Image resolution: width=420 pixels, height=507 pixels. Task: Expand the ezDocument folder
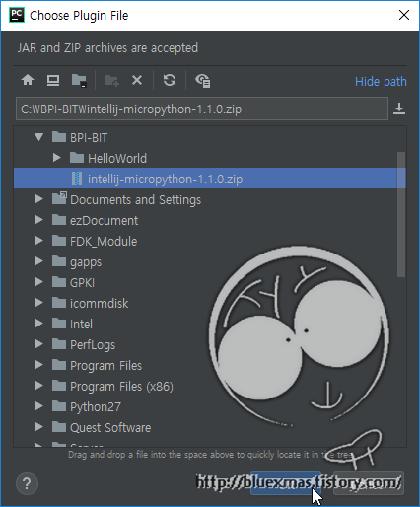click(x=39, y=220)
